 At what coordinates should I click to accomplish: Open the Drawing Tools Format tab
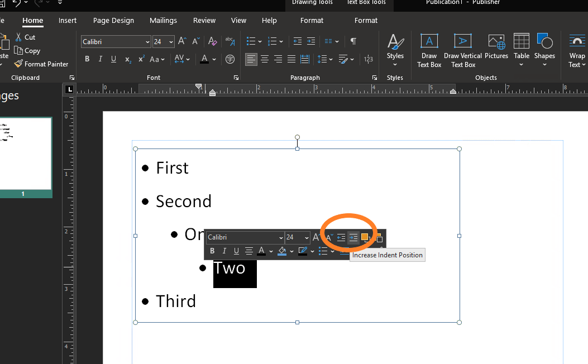pos(312,21)
